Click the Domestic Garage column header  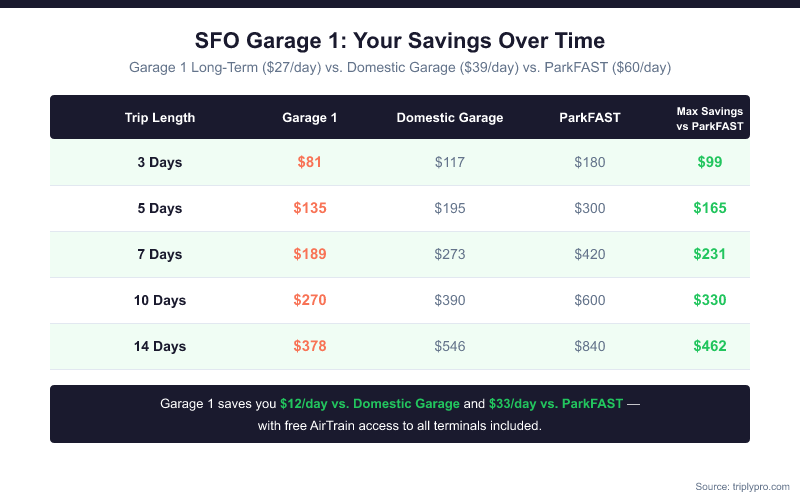[x=450, y=118]
